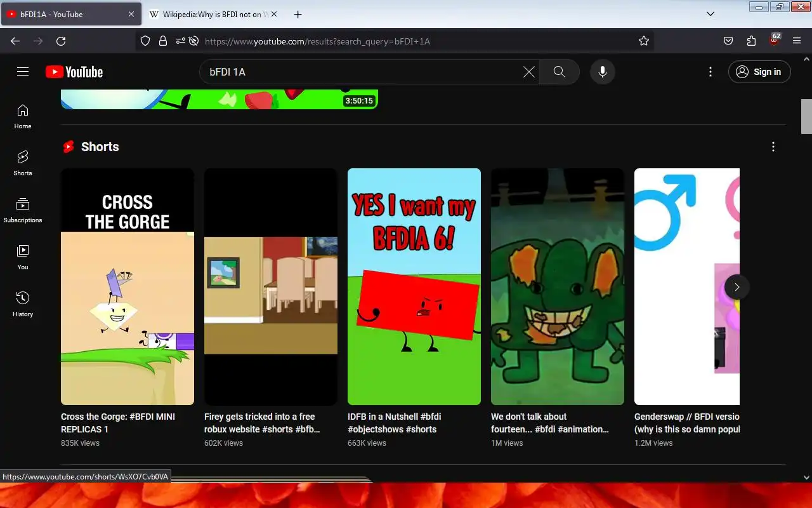Viewport: 812px width, 508px height.
Task: Click the 602K views text
Action: pyautogui.click(x=223, y=443)
